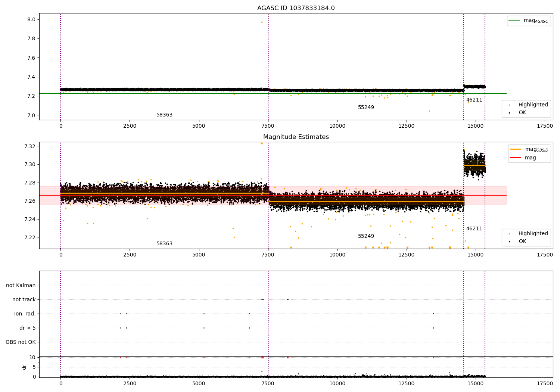The height and width of the screenshot is (392, 560).
Task: Click the 'dr' y-axis label
Action: pos(24,367)
